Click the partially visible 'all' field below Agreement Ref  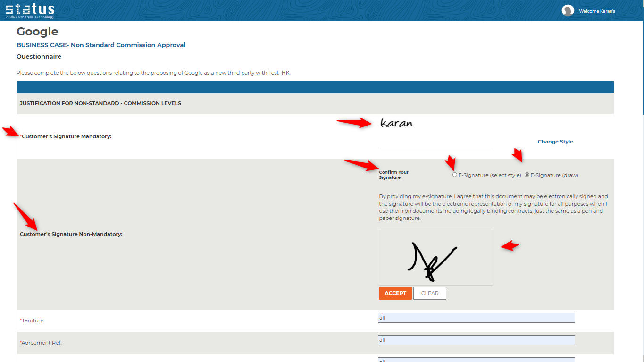pos(476,360)
